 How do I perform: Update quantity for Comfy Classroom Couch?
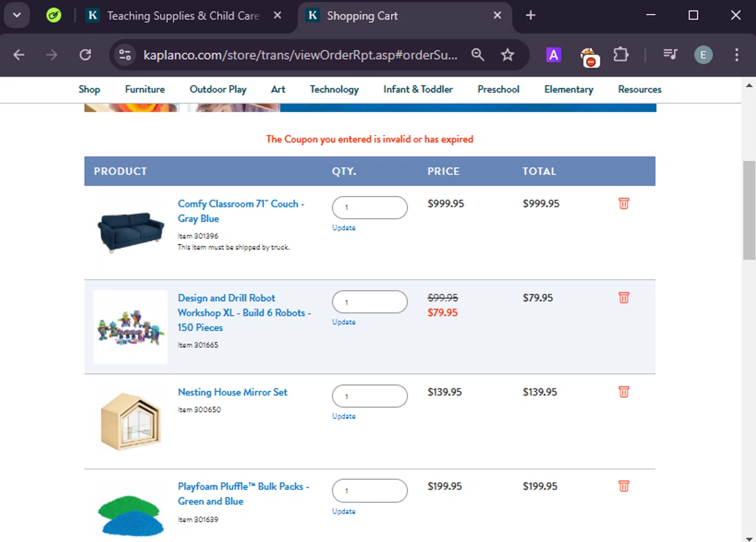(344, 228)
